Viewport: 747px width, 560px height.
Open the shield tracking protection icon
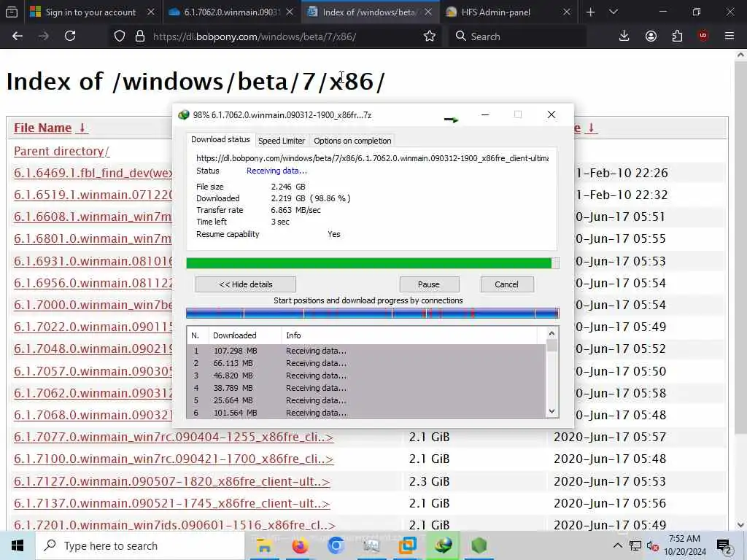point(120,36)
